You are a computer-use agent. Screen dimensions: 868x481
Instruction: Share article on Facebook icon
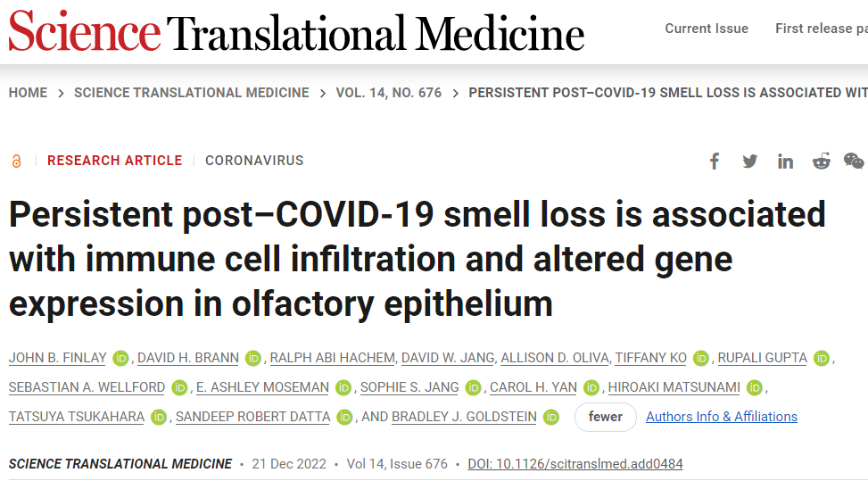pyautogui.click(x=715, y=161)
